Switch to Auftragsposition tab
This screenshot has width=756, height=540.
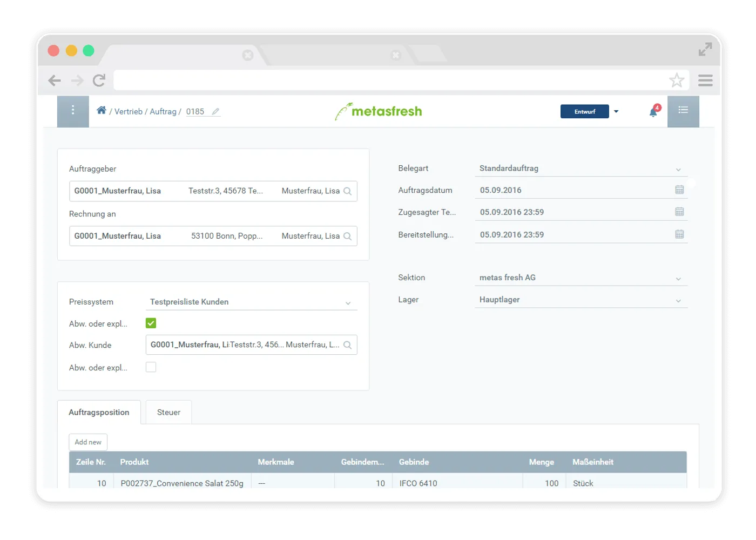pos(99,413)
